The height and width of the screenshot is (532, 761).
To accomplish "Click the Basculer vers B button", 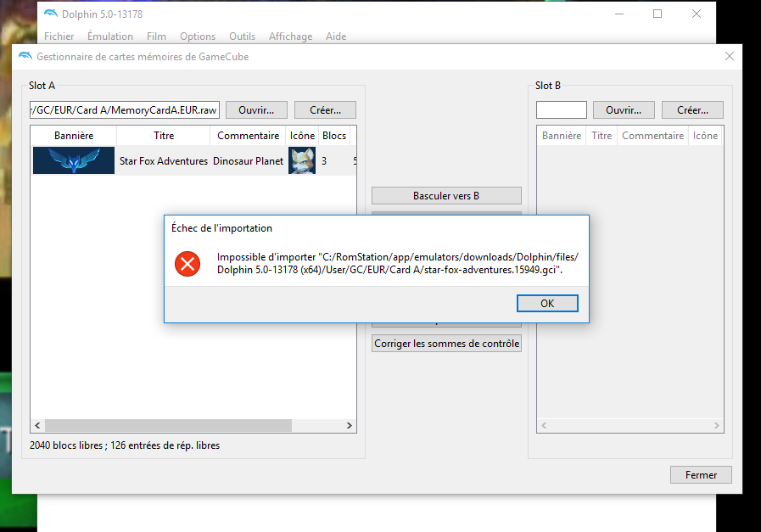I will click(x=446, y=196).
